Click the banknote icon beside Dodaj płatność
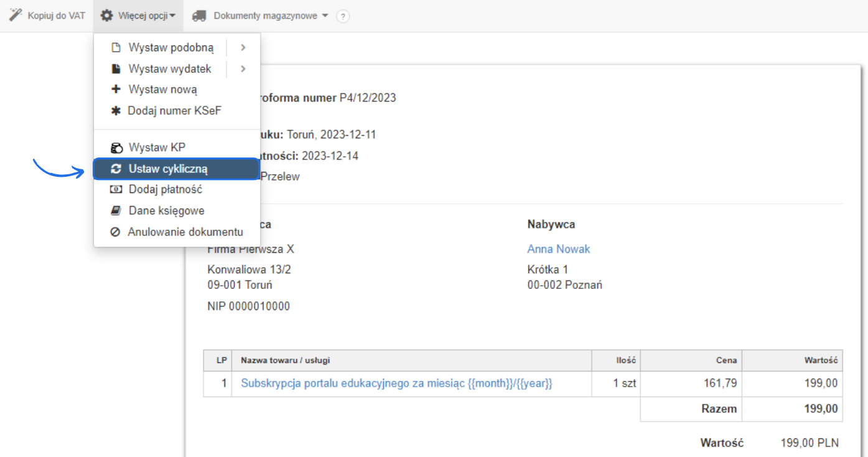This screenshot has width=868, height=457. [116, 189]
